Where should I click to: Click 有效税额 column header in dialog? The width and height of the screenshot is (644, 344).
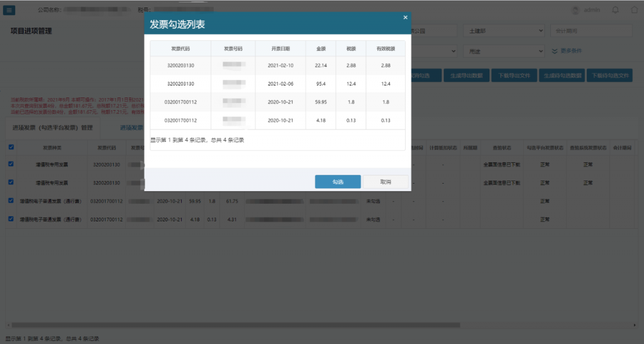tap(386, 48)
